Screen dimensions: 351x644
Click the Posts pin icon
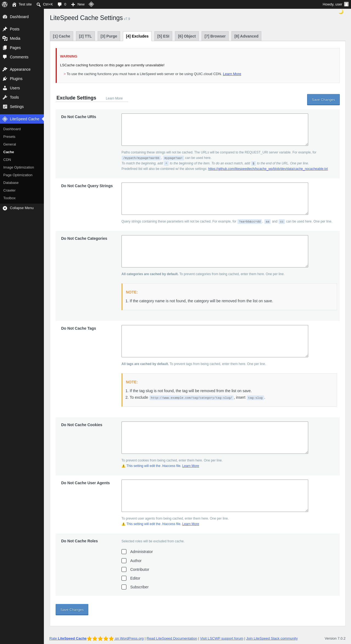5,29
